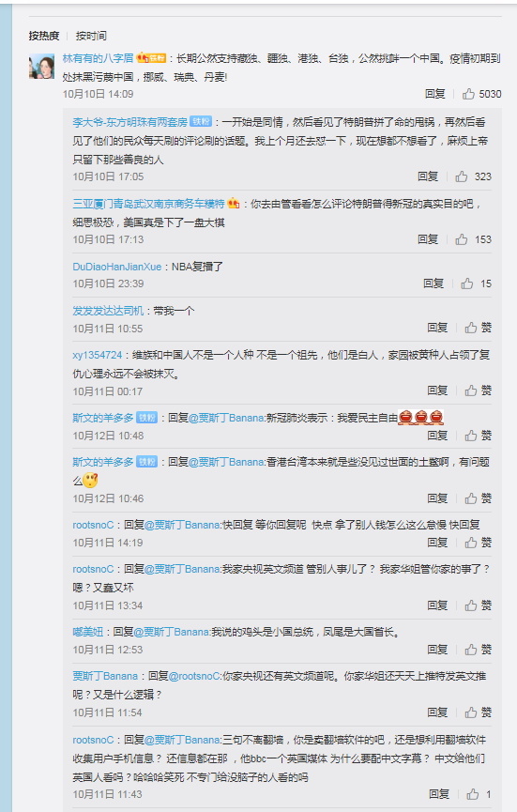Image resolution: width=517 pixels, height=812 pixels.
Task: Open 李大爷-东方明珠有两套房 profile
Action: coord(129,122)
